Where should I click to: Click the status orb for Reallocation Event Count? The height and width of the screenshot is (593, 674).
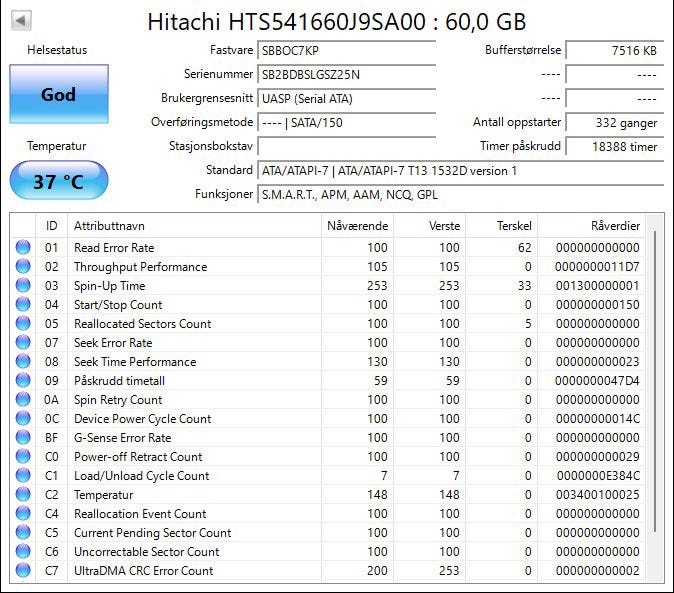tap(23, 514)
